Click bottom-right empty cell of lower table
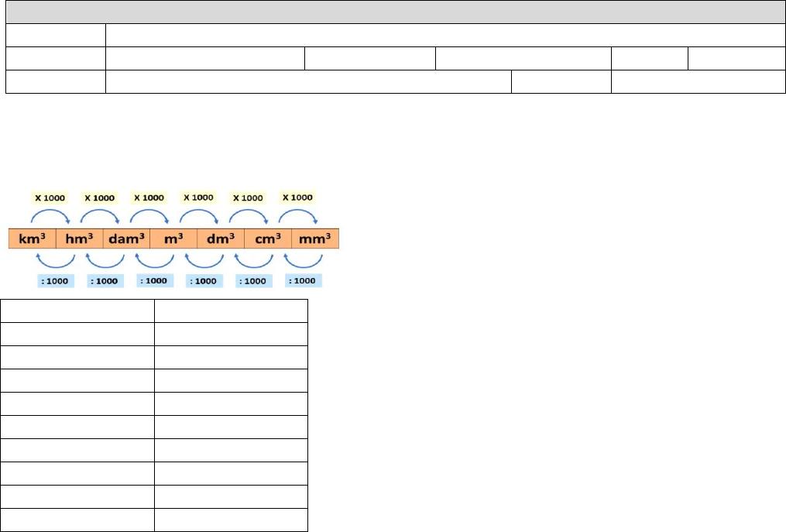Image resolution: width=786 pixels, height=532 pixels. pos(231,520)
